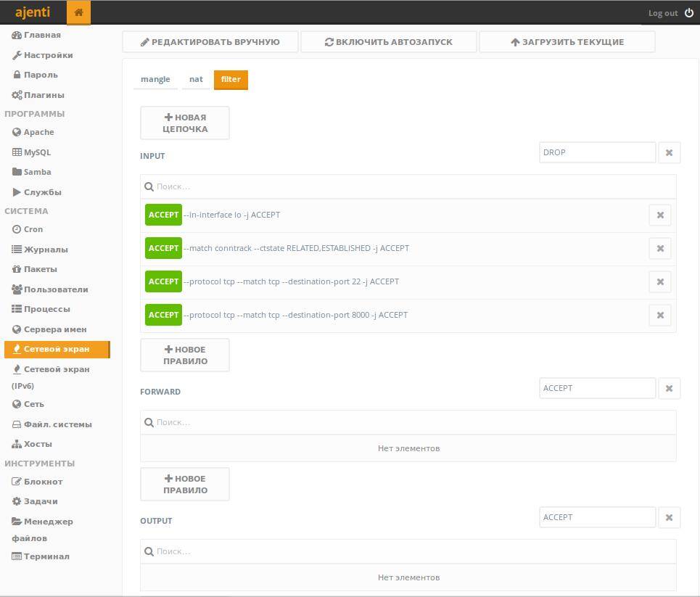This screenshot has width=700, height=597.
Task: Delete the in-interface lo rule
Action: click(659, 215)
